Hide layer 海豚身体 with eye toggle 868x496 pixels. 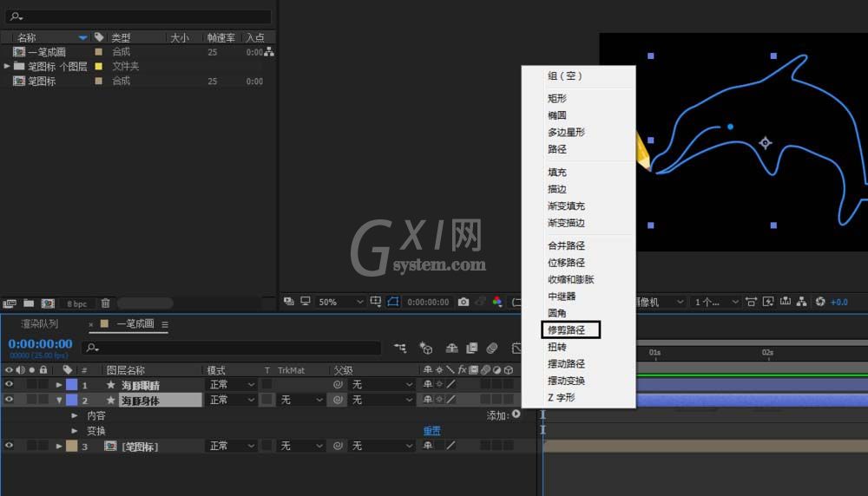(x=9, y=399)
